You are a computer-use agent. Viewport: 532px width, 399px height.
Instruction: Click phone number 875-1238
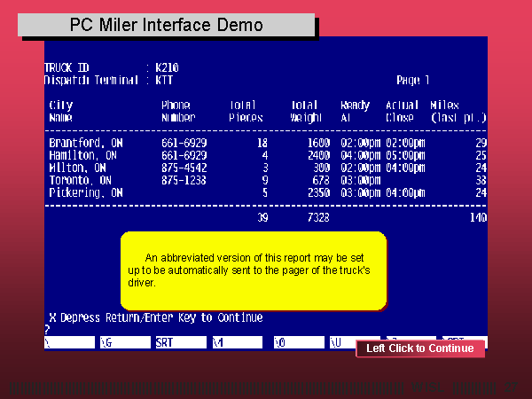[184, 180]
